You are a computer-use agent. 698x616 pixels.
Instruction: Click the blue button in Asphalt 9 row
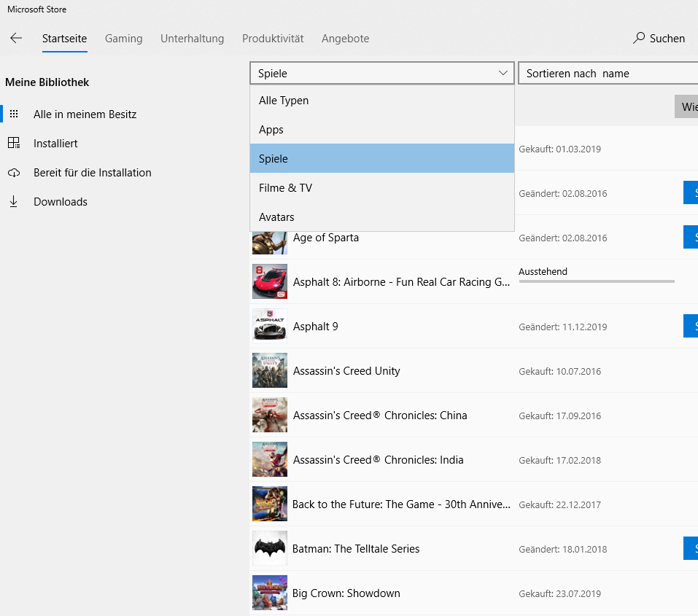[691, 326]
